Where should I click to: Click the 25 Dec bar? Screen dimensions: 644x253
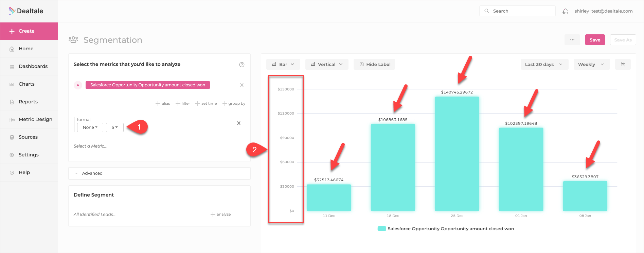(457, 154)
